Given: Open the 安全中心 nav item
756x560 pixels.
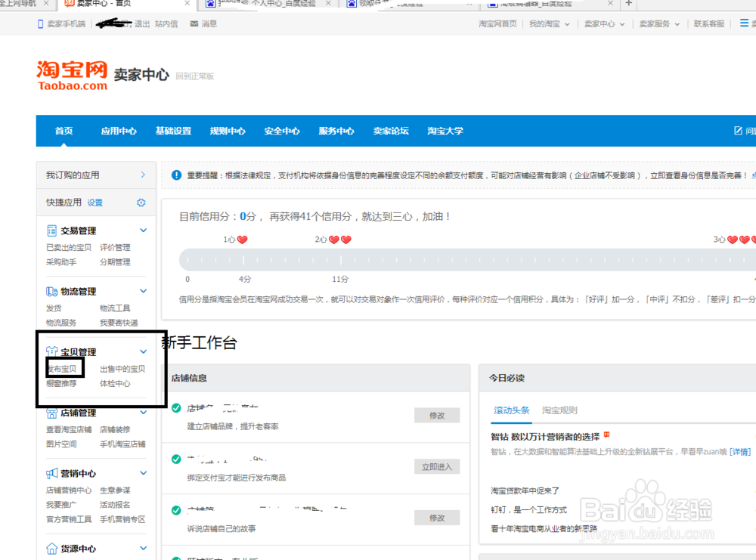Looking at the screenshot, I should [282, 131].
